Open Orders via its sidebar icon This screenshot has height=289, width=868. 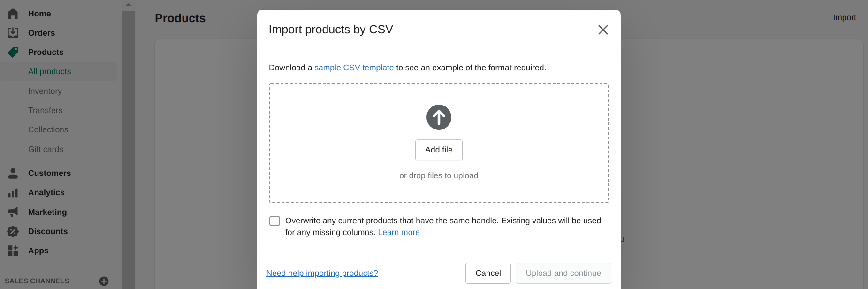pos(13,33)
